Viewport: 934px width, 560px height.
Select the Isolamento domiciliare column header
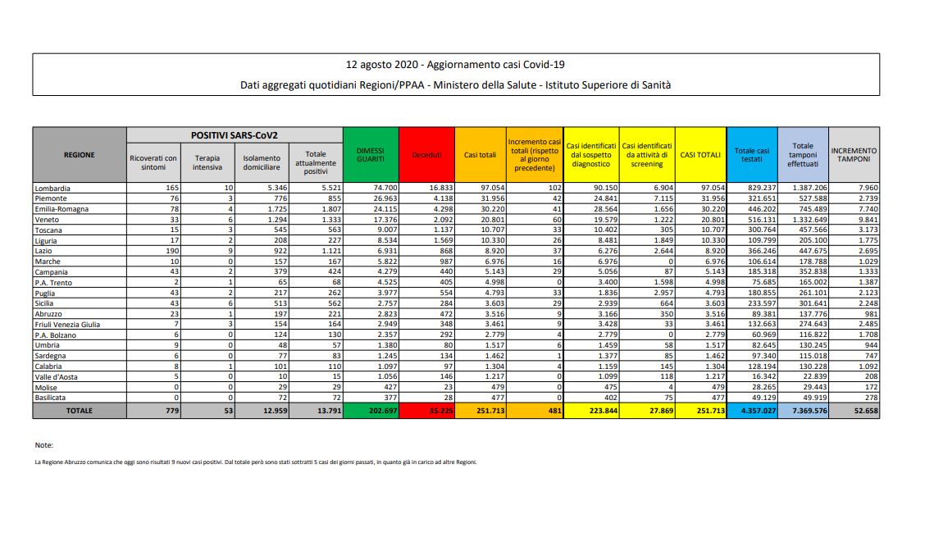pyautogui.click(x=262, y=162)
